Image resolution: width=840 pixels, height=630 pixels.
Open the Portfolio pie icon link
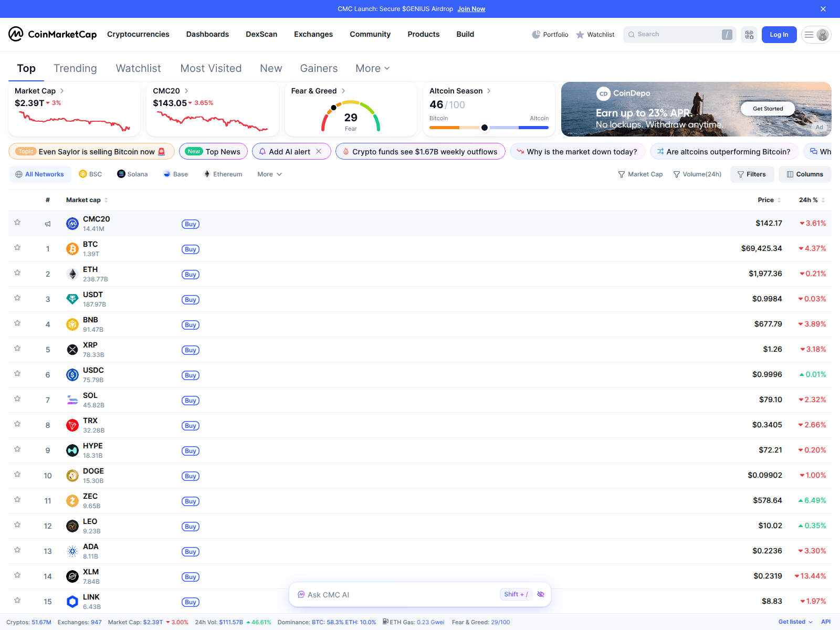click(x=550, y=35)
